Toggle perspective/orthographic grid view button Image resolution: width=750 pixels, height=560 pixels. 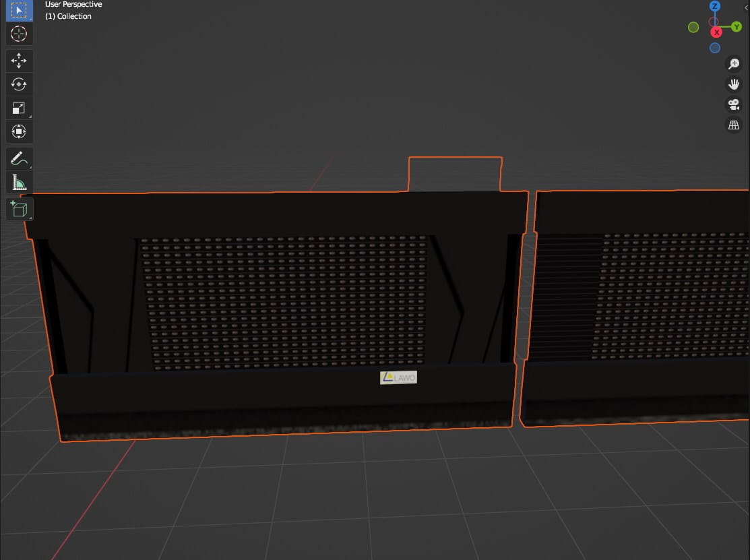(734, 125)
